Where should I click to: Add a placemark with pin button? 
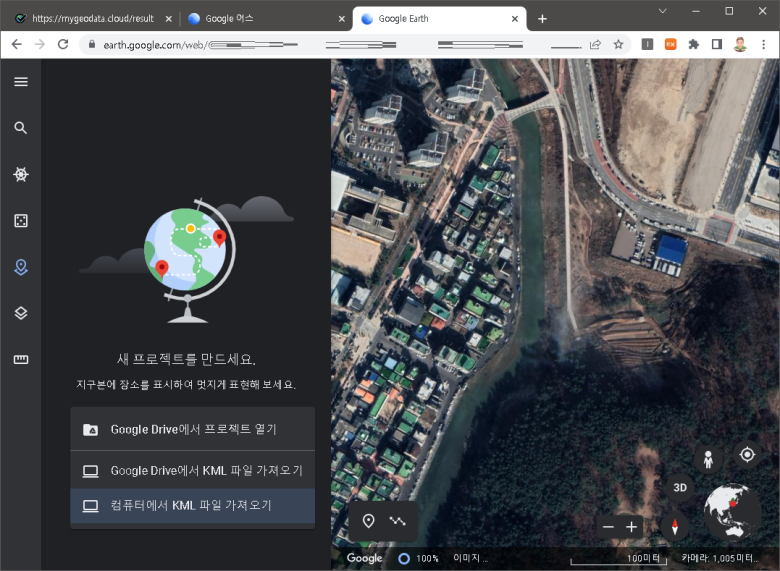pos(368,521)
